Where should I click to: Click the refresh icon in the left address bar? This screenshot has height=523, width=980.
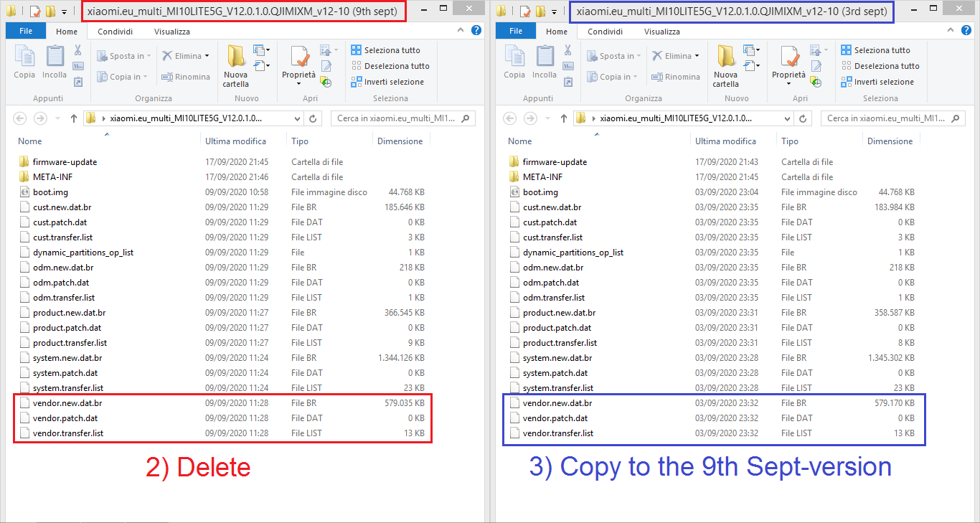(x=313, y=119)
